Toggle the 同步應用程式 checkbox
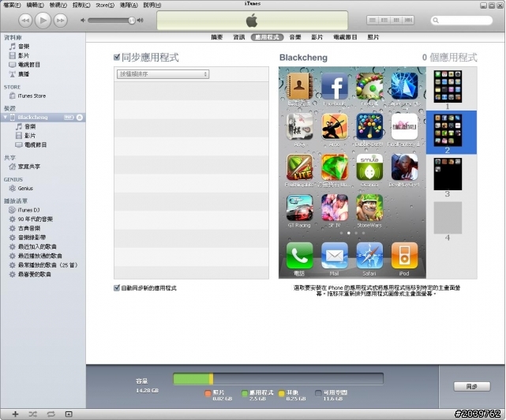506x420 pixels. 117,58
